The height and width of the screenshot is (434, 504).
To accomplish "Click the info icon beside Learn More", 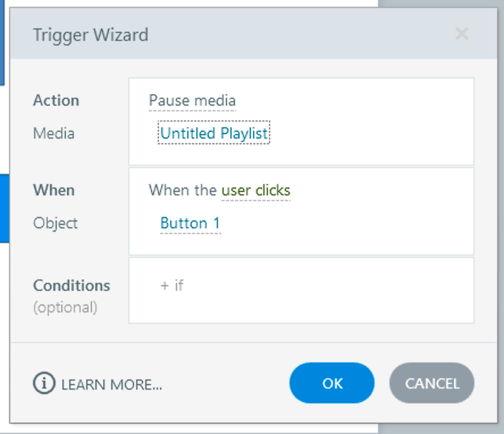I will point(44,384).
